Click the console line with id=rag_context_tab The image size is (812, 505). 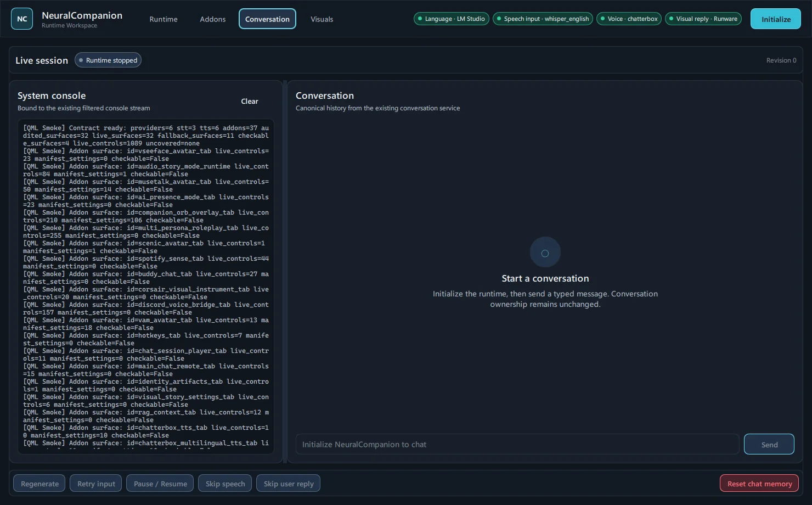tap(146, 416)
